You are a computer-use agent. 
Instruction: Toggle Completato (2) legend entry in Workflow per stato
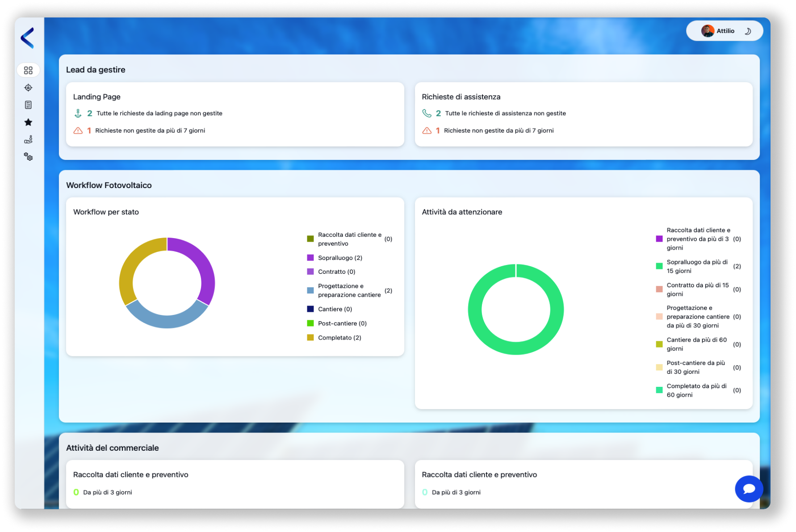tap(339, 338)
